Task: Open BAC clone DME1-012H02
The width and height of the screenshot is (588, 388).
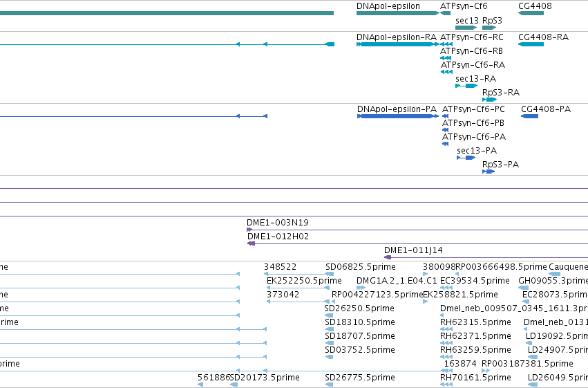Action: [x=418, y=243]
